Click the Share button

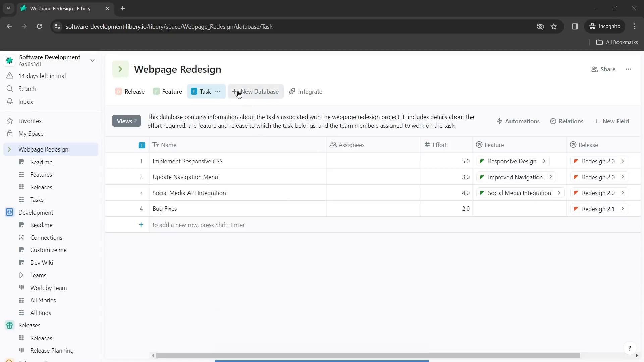603,69
